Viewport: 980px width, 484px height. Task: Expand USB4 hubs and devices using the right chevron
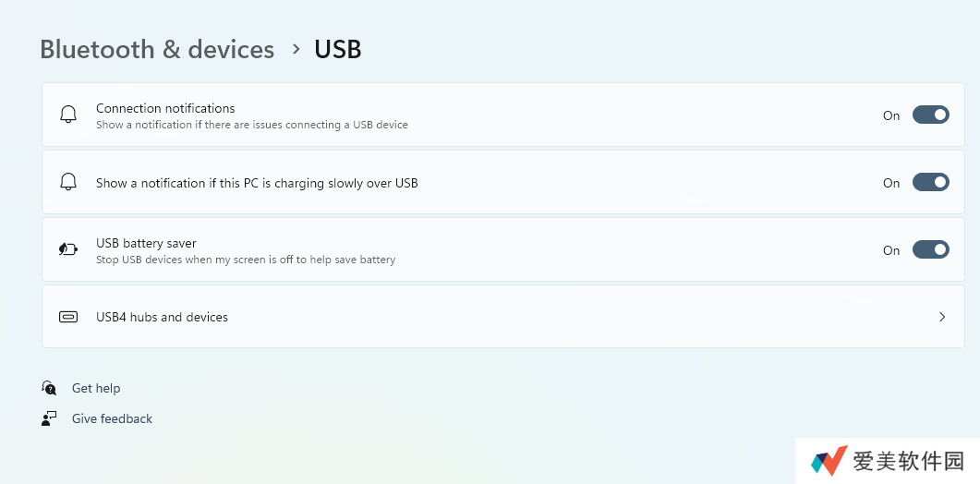click(942, 317)
